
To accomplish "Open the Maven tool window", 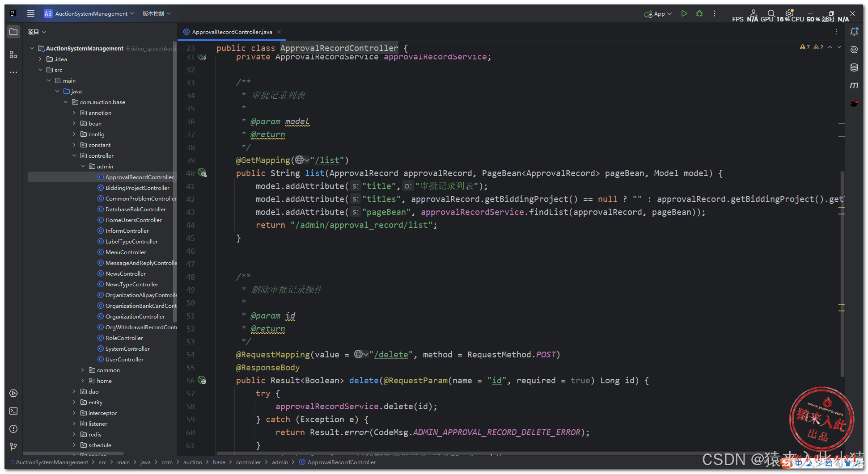I will [854, 85].
